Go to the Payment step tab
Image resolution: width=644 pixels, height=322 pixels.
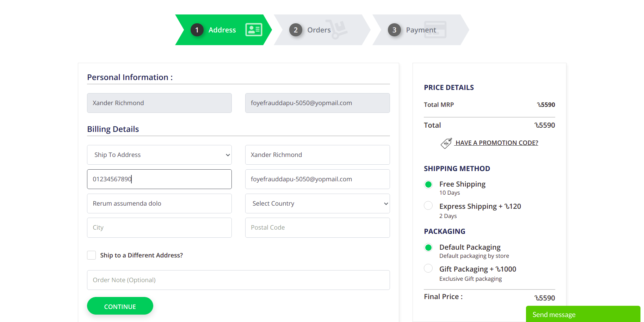click(x=421, y=30)
